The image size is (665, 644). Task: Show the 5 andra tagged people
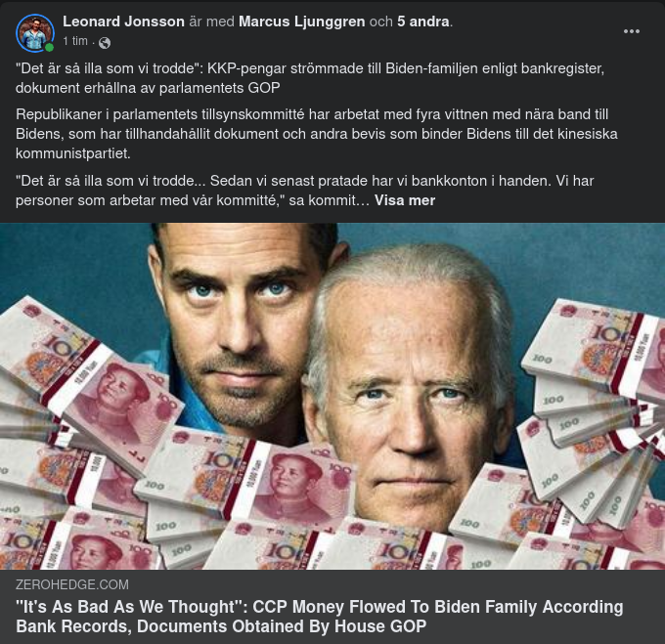tap(422, 21)
